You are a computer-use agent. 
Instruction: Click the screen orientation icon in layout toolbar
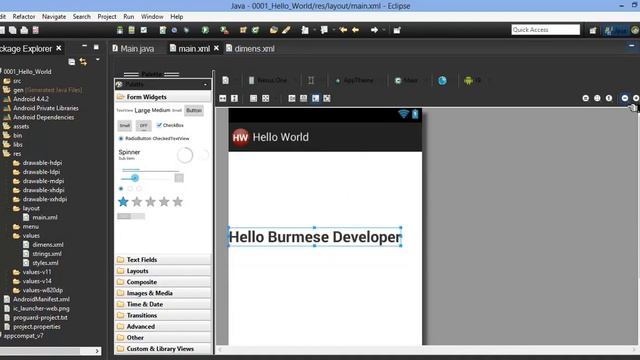point(311,80)
